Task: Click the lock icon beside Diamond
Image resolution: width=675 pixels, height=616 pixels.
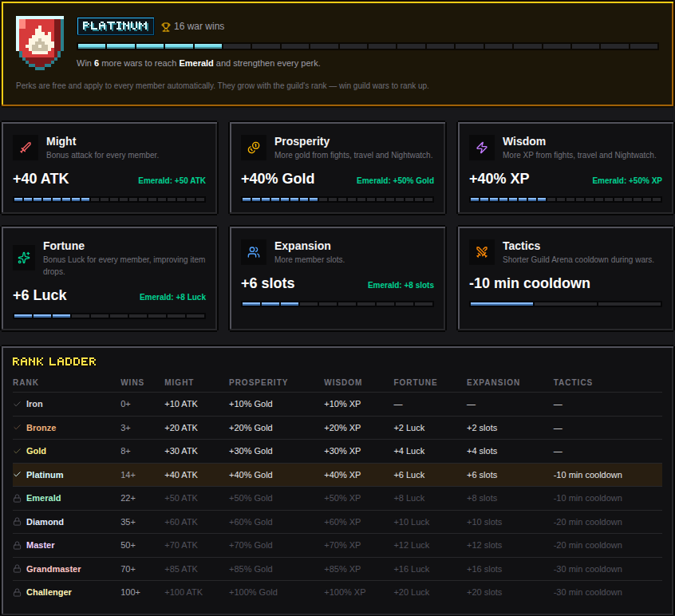Action: 18,522
